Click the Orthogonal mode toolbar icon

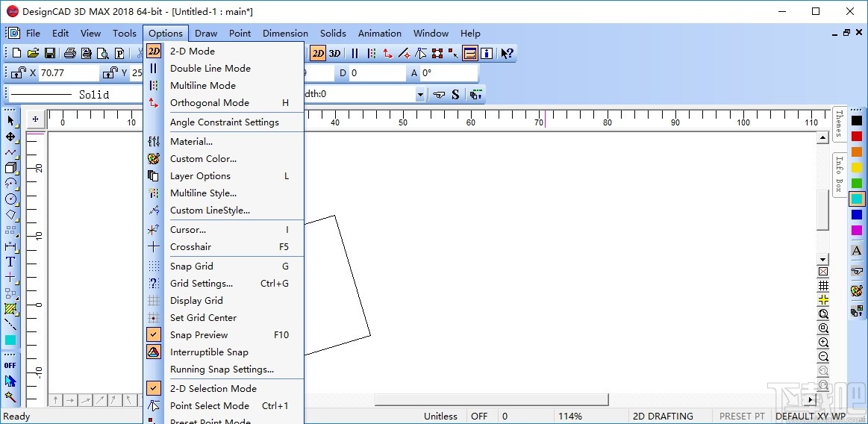point(388,53)
